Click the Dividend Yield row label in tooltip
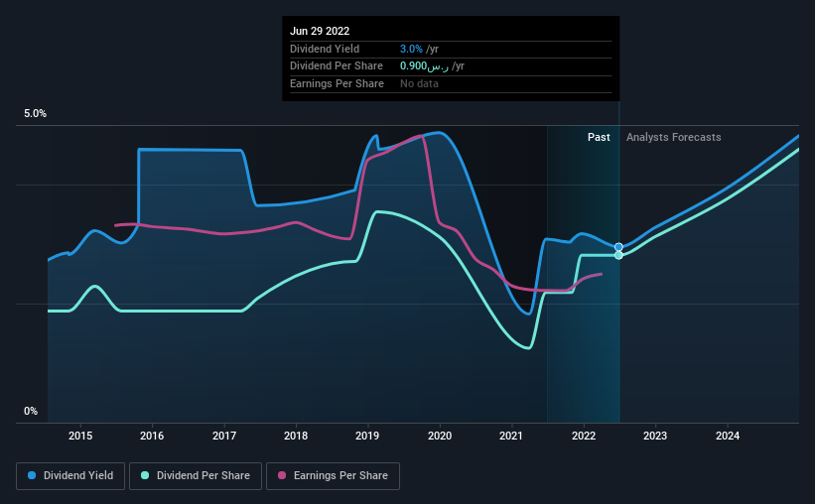Screen dimensions: 815x504 325,49
